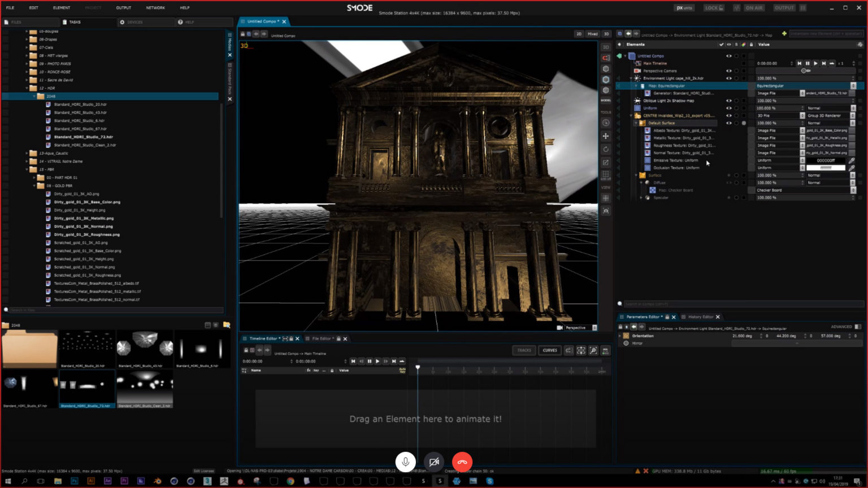Click the Perspective Camera slider control
This screenshot has height=488, width=868.
805,71
